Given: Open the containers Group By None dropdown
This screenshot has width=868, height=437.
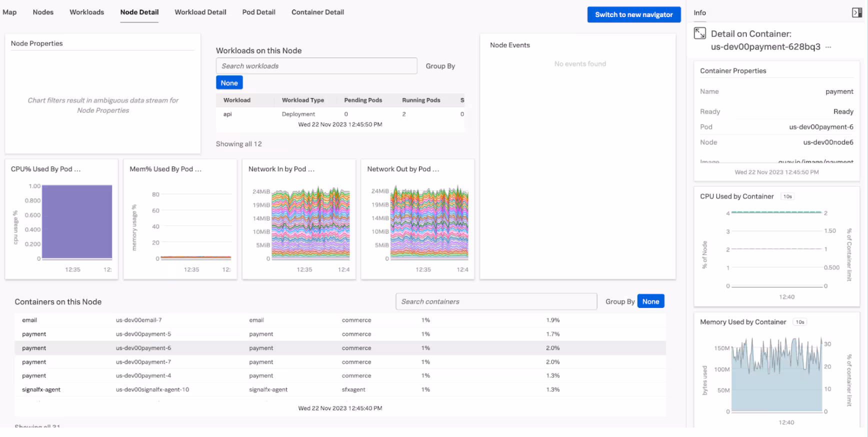Looking at the screenshot, I should click(x=650, y=301).
